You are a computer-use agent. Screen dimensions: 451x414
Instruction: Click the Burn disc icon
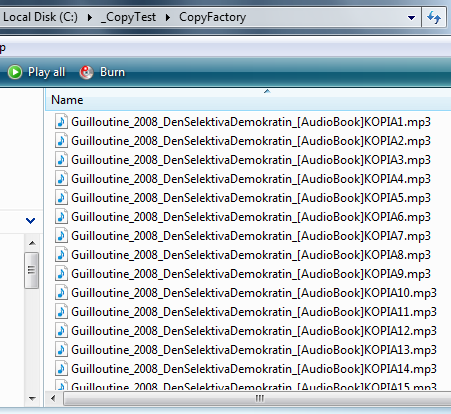tap(86, 72)
